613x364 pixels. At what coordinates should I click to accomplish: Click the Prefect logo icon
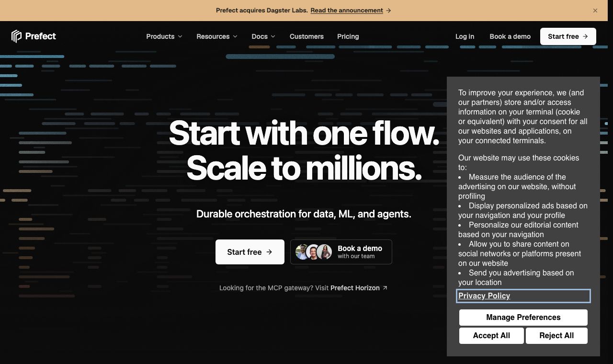[x=16, y=36]
